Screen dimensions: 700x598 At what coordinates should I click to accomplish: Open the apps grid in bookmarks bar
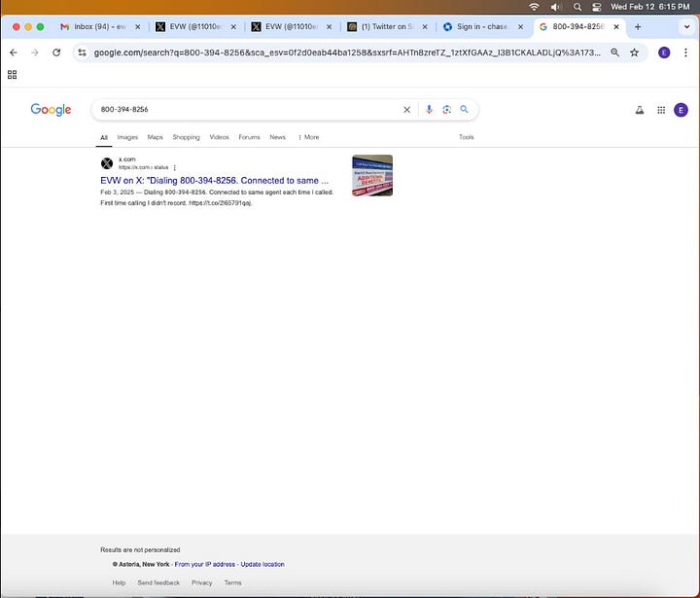tap(12, 75)
